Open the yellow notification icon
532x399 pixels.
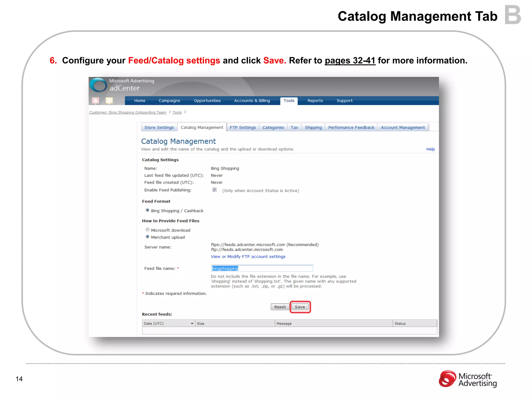point(109,101)
